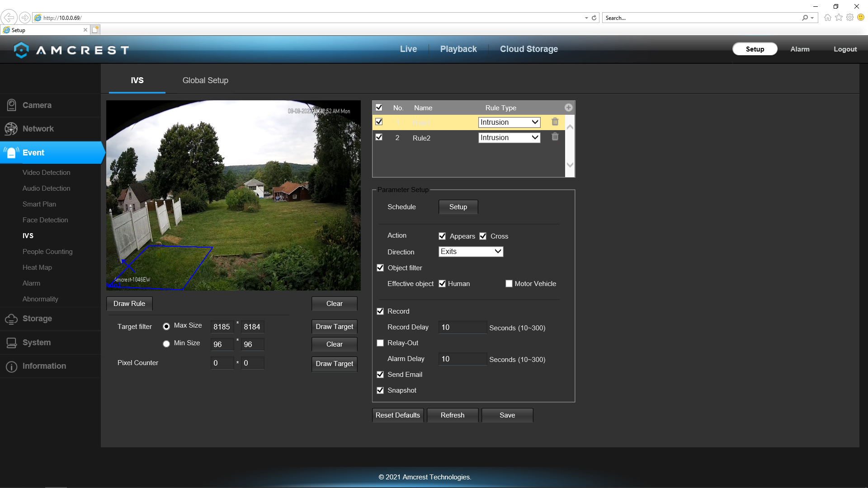Click Alarm Delay input field

462,359
